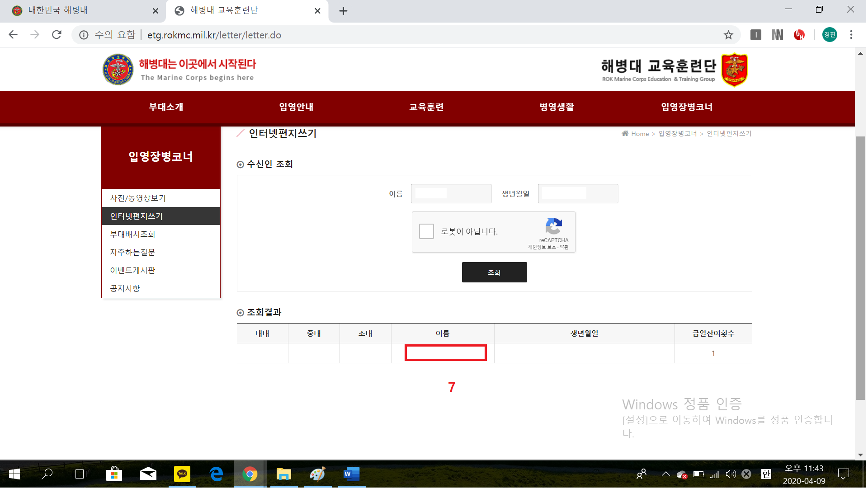
Task: Click the Marine Corps emblem logo
Action: tap(118, 70)
